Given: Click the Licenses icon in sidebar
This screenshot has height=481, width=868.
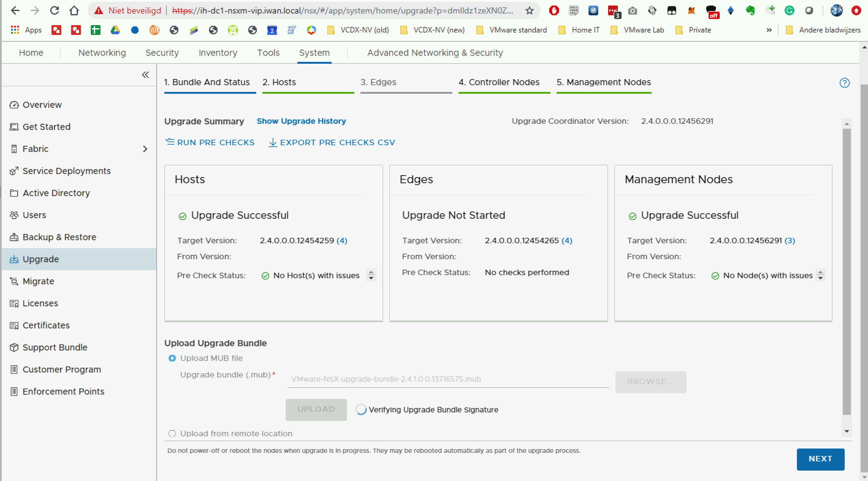Looking at the screenshot, I should pyautogui.click(x=14, y=303).
